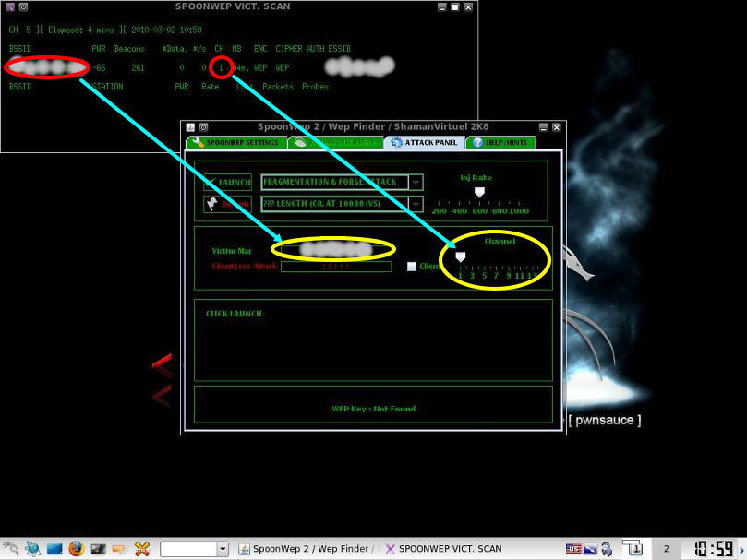
Task: Click the ClientLess Attack MAC field
Action: pos(336,267)
